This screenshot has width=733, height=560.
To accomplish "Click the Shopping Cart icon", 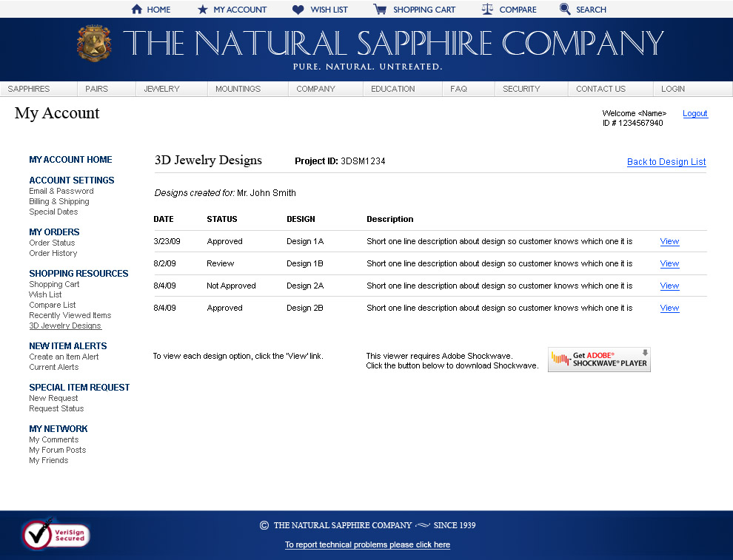I will click(x=380, y=10).
